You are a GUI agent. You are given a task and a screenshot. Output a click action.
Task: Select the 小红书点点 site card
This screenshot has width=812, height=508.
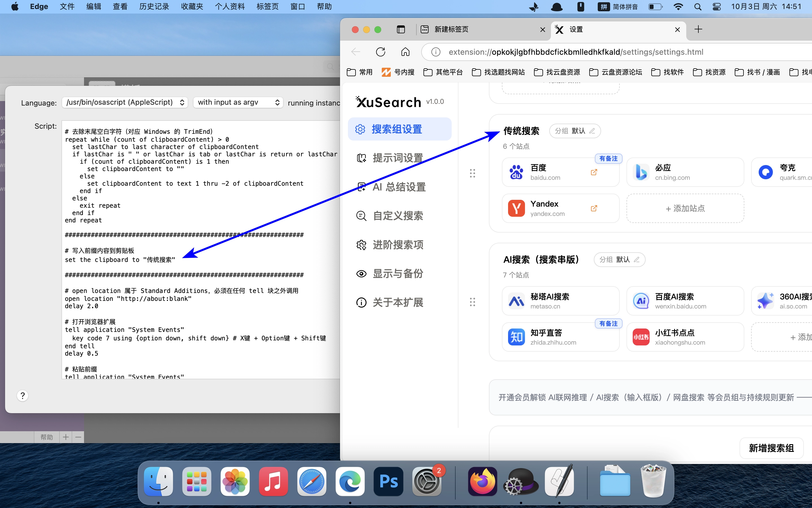pyautogui.click(x=685, y=337)
